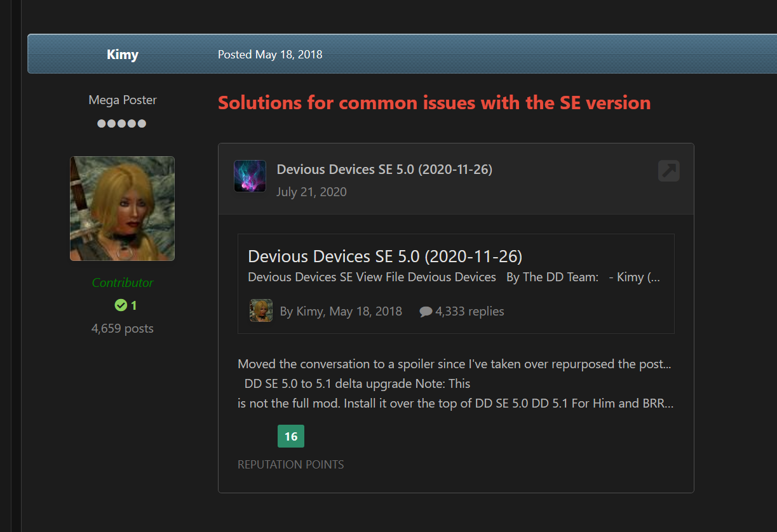Click the Moved the conversation to a spoiler text
Screen dimensions: 777x532
tap(454, 364)
